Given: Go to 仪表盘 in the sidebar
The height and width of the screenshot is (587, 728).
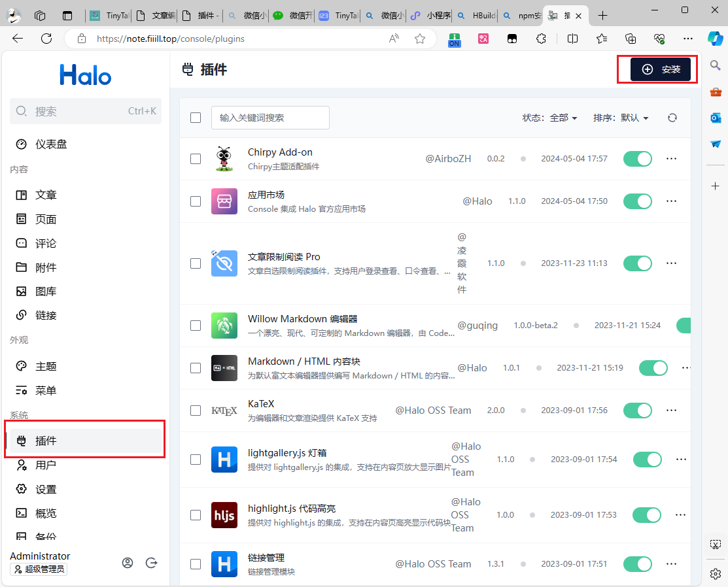Looking at the screenshot, I should [x=86, y=144].
